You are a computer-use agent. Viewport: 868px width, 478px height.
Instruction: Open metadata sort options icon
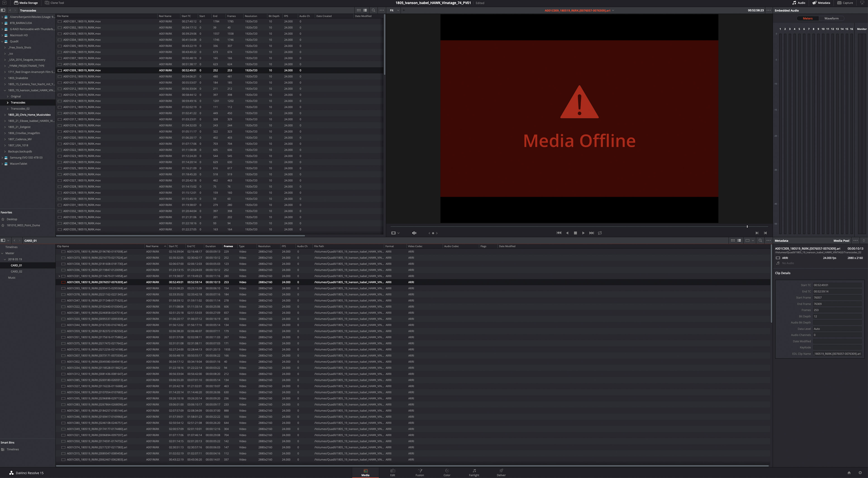click(x=864, y=241)
